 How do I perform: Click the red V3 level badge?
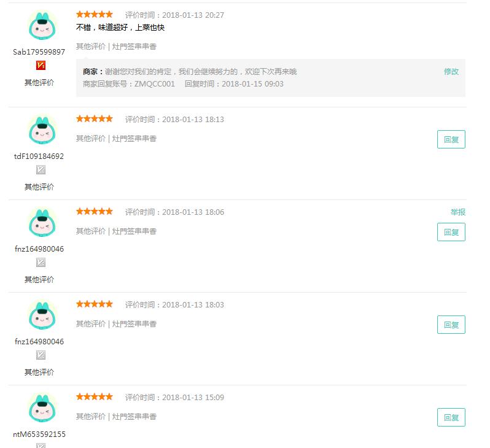click(41, 65)
